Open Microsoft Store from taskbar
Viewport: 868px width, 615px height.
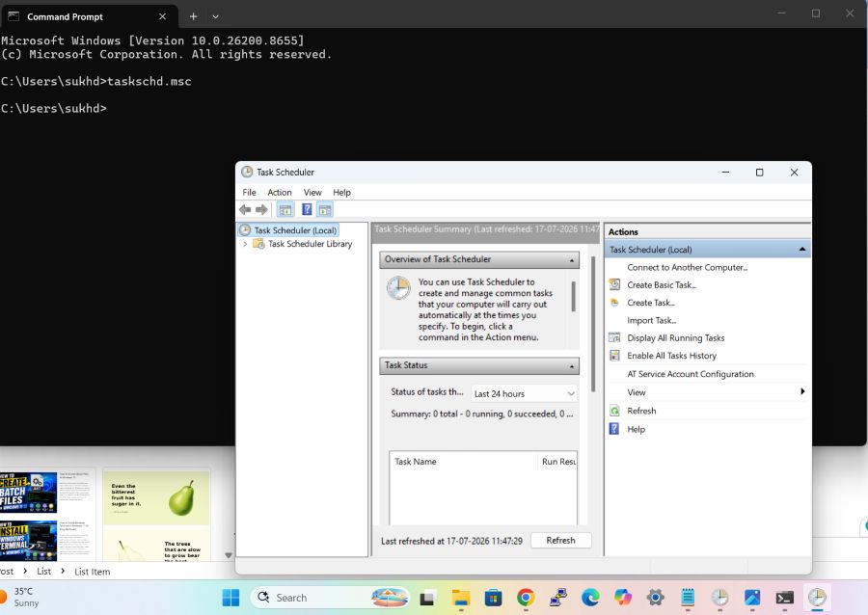tap(493, 598)
